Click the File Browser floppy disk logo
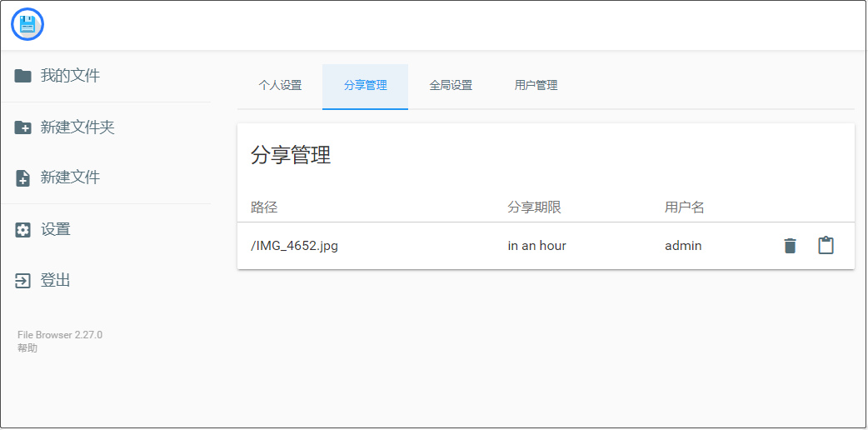868x430 pixels. pyautogui.click(x=27, y=25)
